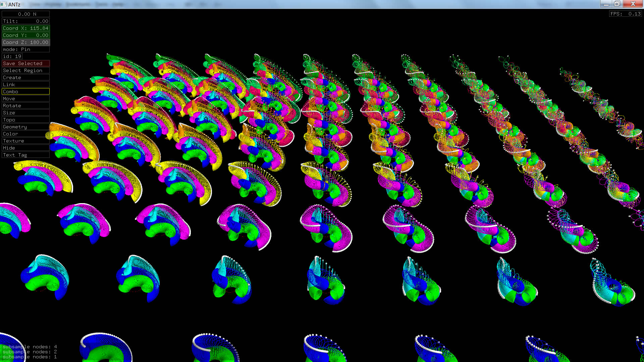Click the mode: Pin indicator

(x=25, y=49)
